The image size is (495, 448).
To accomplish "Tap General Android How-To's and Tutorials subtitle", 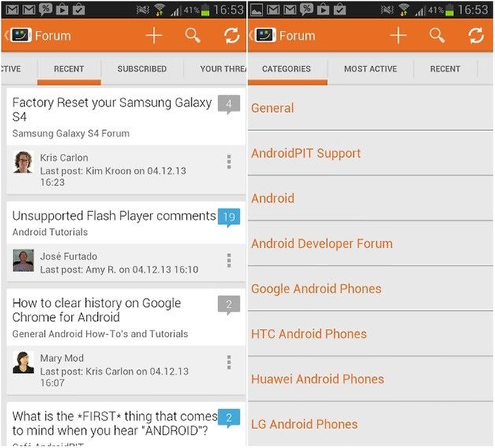I will pyautogui.click(x=100, y=334).
